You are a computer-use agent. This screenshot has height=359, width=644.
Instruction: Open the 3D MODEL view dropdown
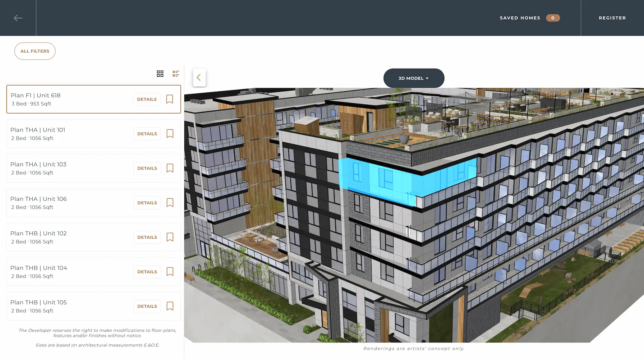click(x=414, y=78)
